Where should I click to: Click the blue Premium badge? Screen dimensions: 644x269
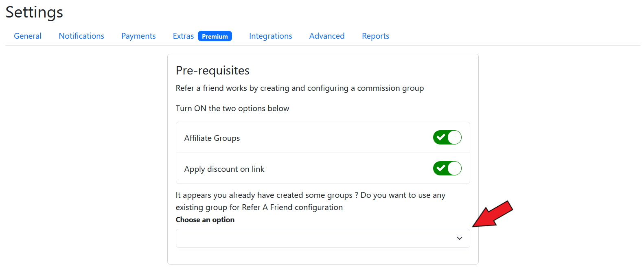click(x=215, y=36)
